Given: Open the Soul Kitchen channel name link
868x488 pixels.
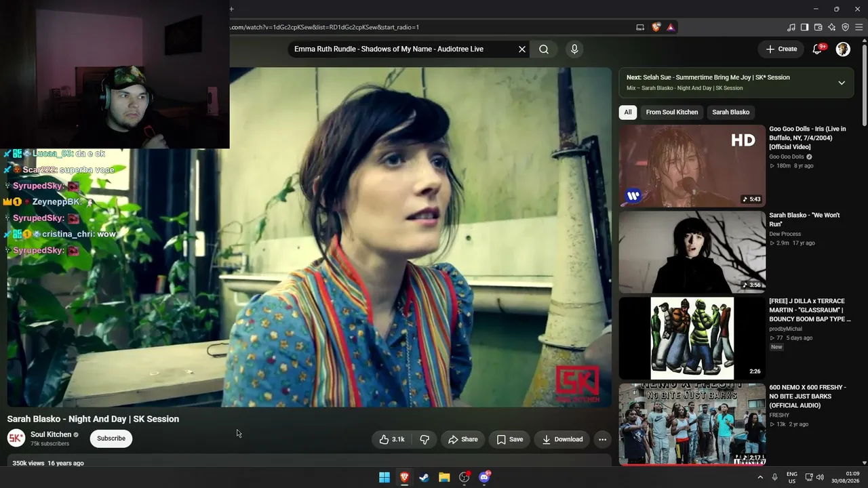Looking at the screenshot, I should [x=51, y=434].
